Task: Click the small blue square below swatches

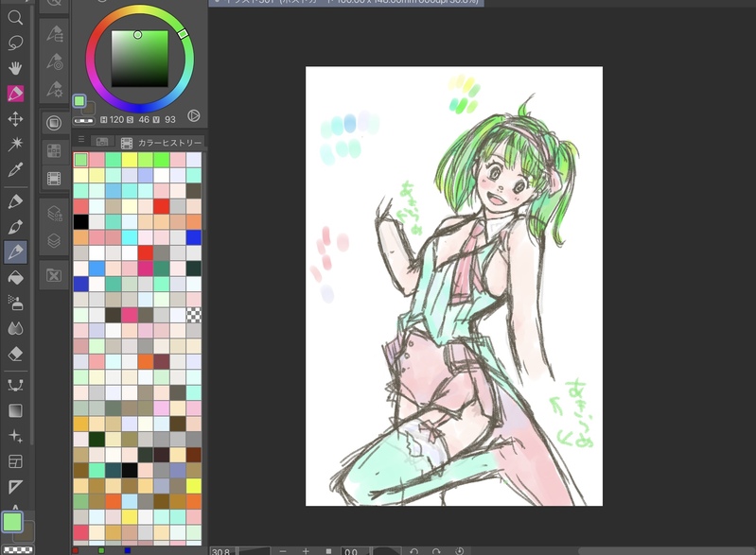Action: 128,550
